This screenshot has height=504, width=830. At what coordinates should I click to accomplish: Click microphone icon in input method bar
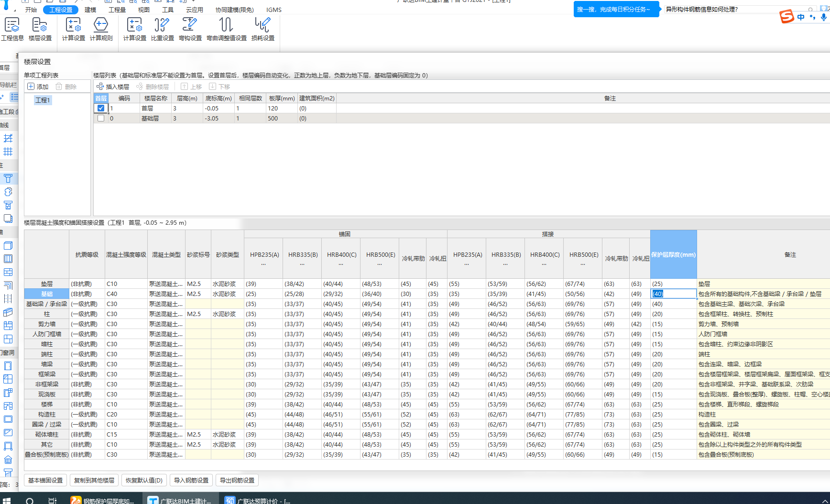point(823,17)
